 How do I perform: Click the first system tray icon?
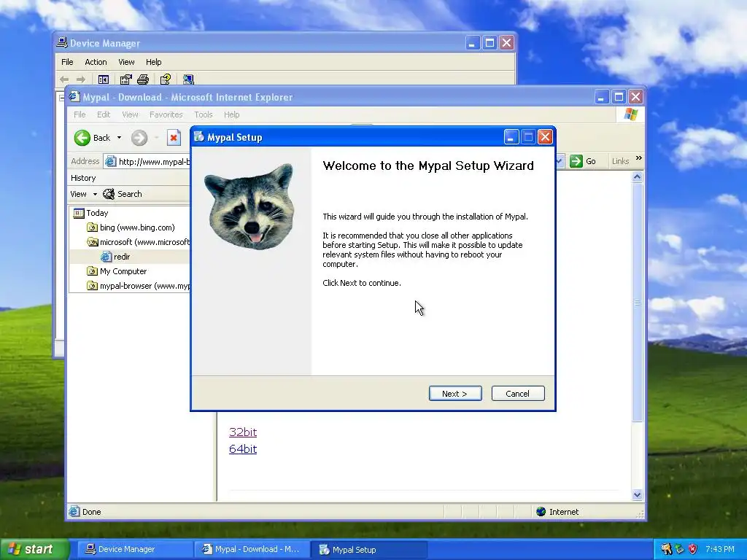point(666,549)
